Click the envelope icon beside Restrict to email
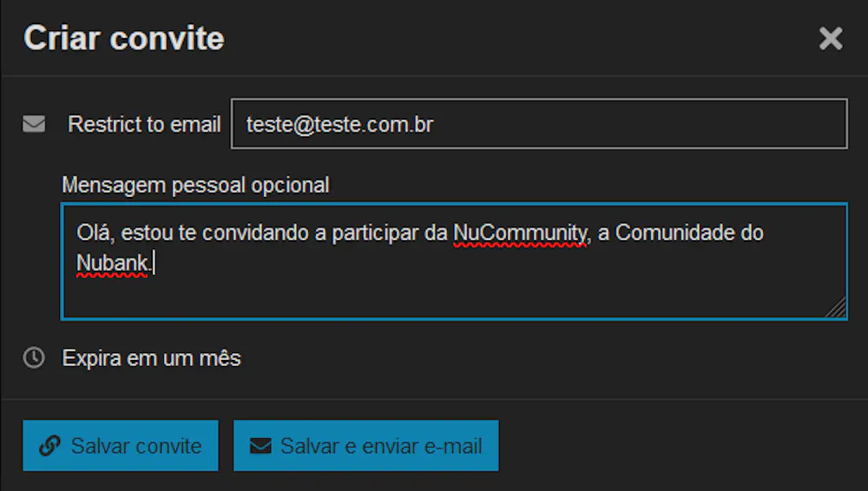The width and height of the screenshot is (868, 491). [x=34, y=125]
